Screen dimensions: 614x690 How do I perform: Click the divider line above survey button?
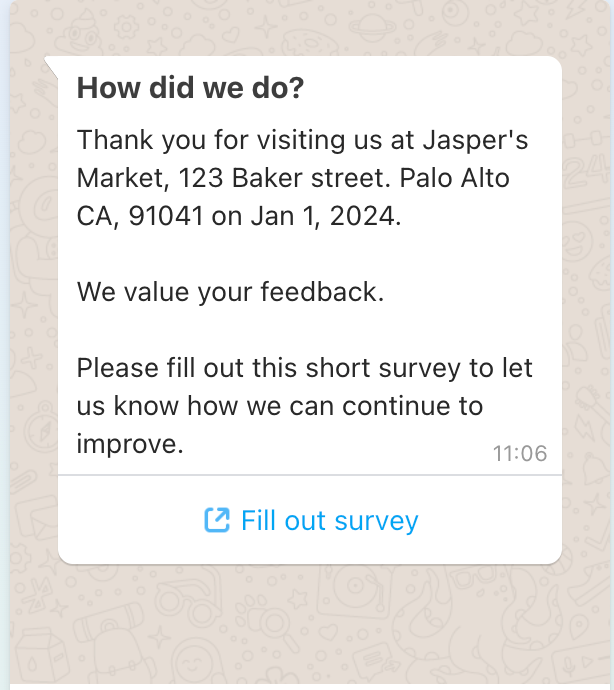coord(310,475)
